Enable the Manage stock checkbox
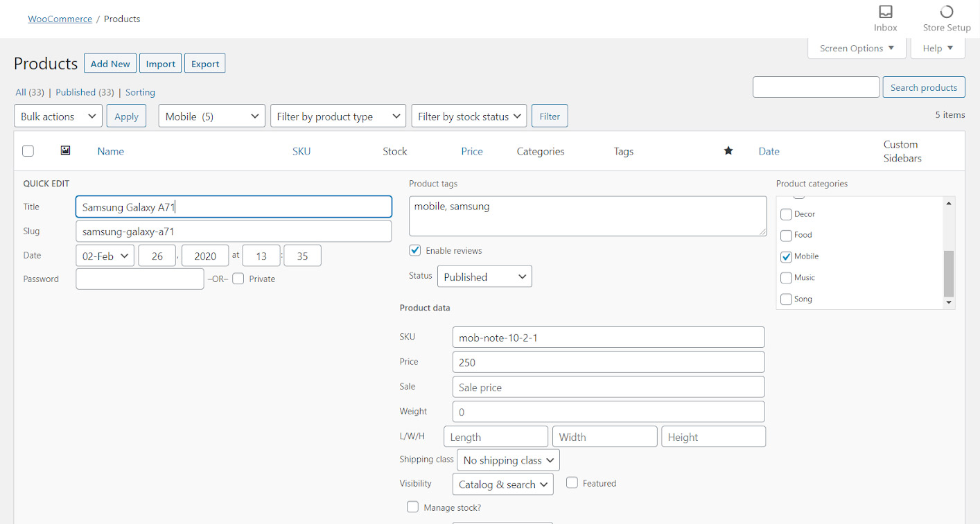The width and height of the screenshot is (980, 524). coord(413,507)
